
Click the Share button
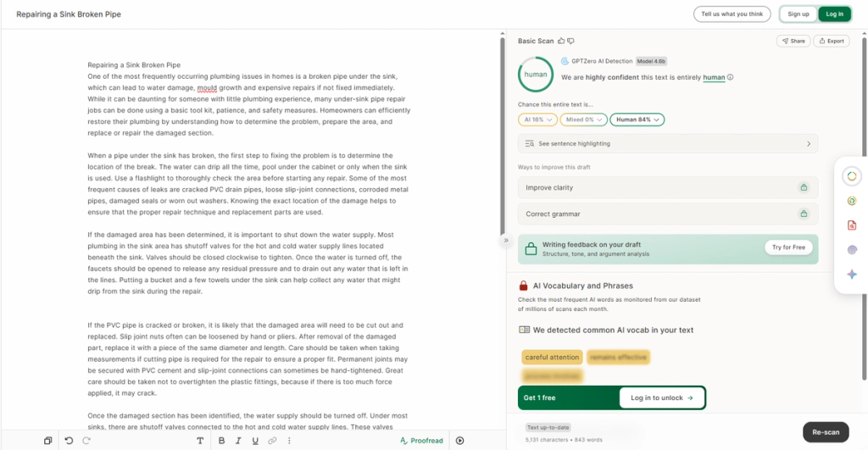[x=793, y=41]
